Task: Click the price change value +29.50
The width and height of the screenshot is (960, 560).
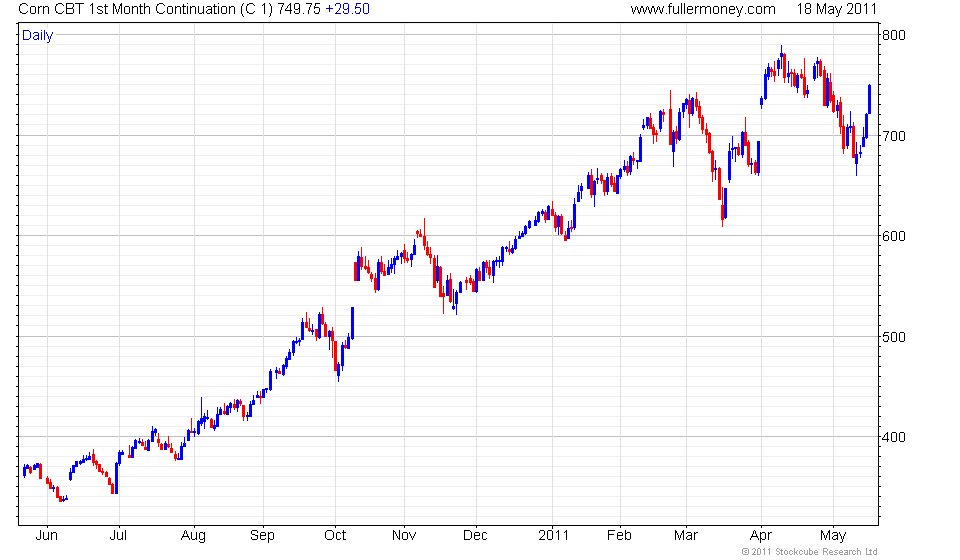Action: (x=347, y=9)
